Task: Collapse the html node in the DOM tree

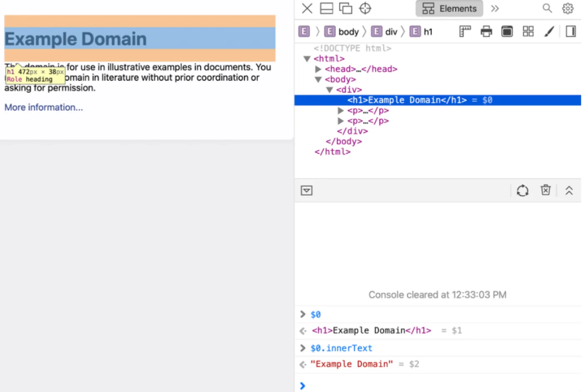Action: [x=307, y=59]
